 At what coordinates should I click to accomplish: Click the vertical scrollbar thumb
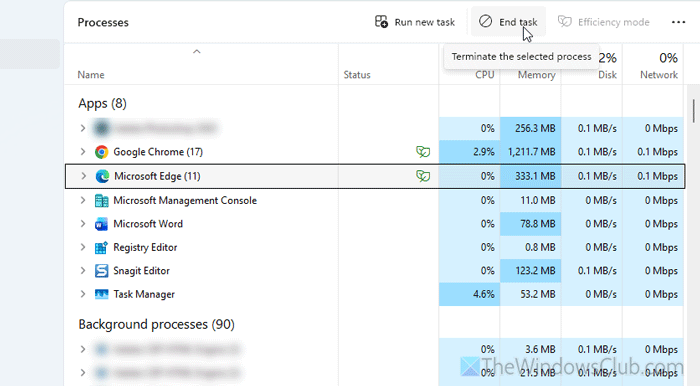coord(693,111)
